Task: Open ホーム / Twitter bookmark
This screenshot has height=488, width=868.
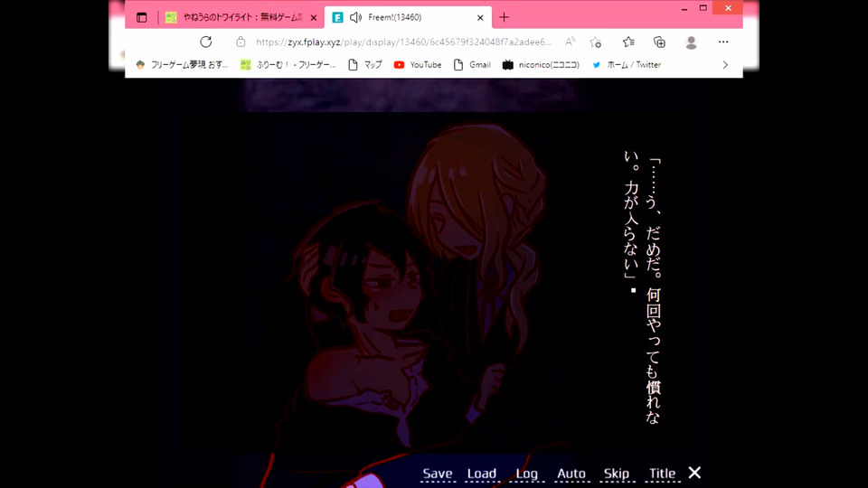Action: tap(626, 65)
